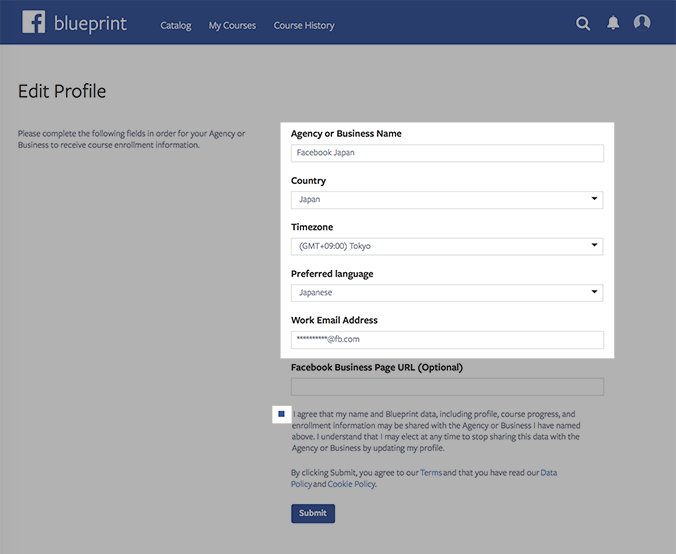The height and width of the screenshot is (554, 676).
Task: Focus the Agency or Business Name field
Action: click(x=447, y=153)
